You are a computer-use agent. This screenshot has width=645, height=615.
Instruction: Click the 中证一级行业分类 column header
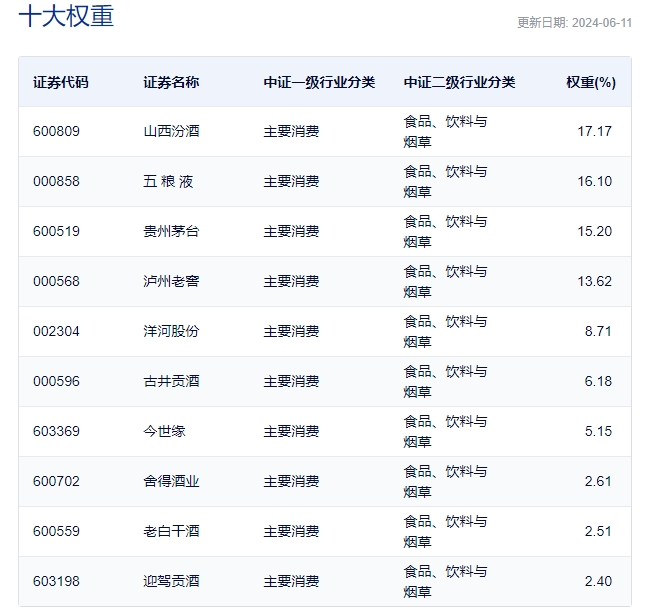pyautogui.click(x=319, y=82)
